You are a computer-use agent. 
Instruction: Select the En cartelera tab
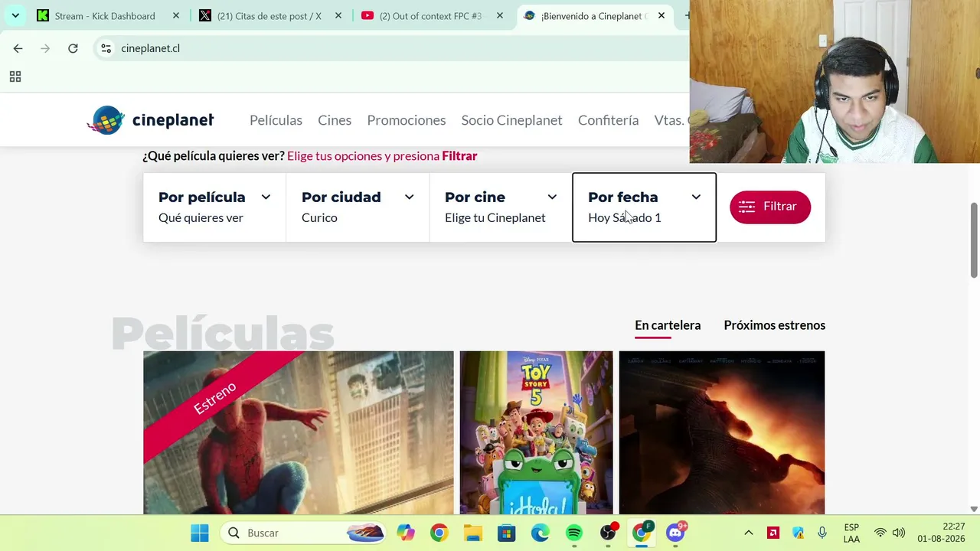coord(668,325)
